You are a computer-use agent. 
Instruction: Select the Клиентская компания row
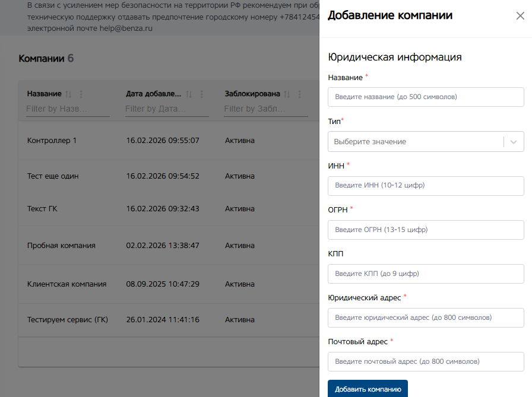(x=66, y=284)
